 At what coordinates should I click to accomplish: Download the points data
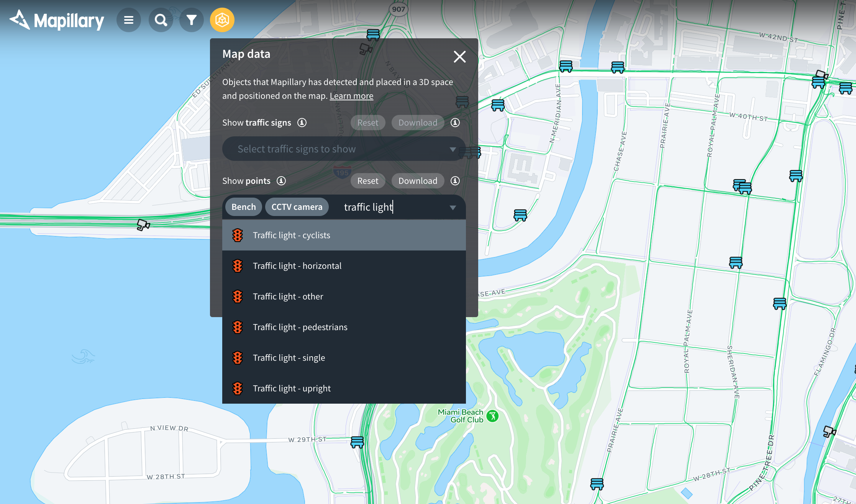(418, 181)
